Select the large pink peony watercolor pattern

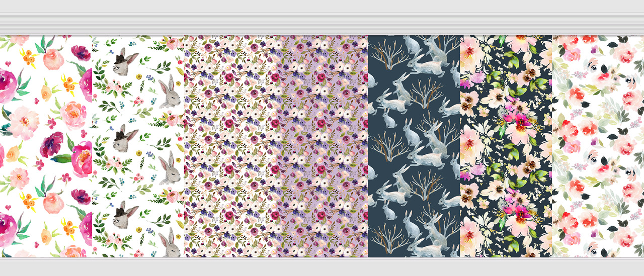click(46, 146)
